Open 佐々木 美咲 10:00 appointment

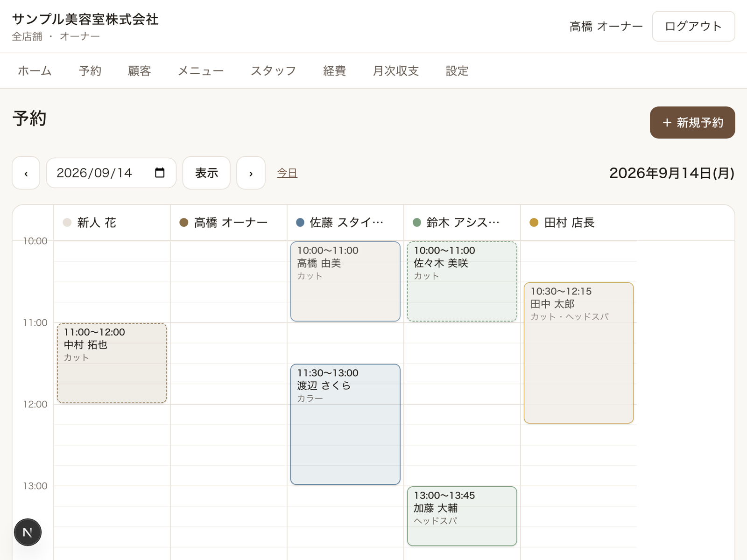point(462,281)
